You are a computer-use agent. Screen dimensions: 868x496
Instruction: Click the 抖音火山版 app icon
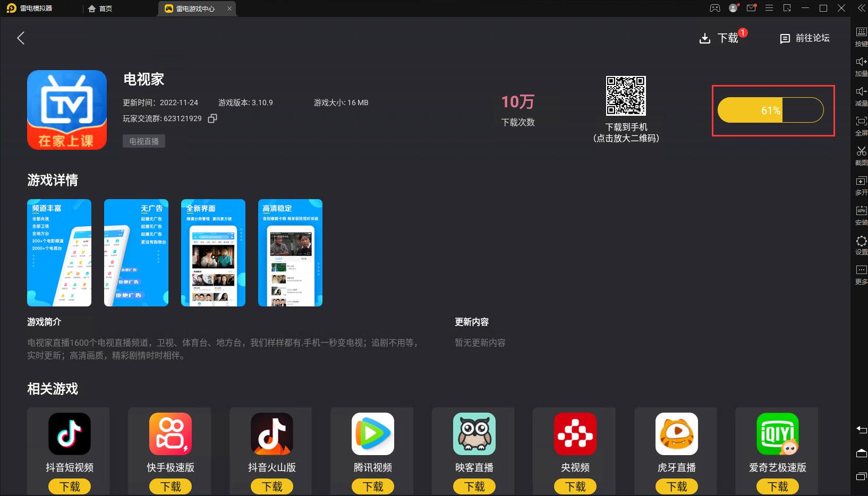272,434
